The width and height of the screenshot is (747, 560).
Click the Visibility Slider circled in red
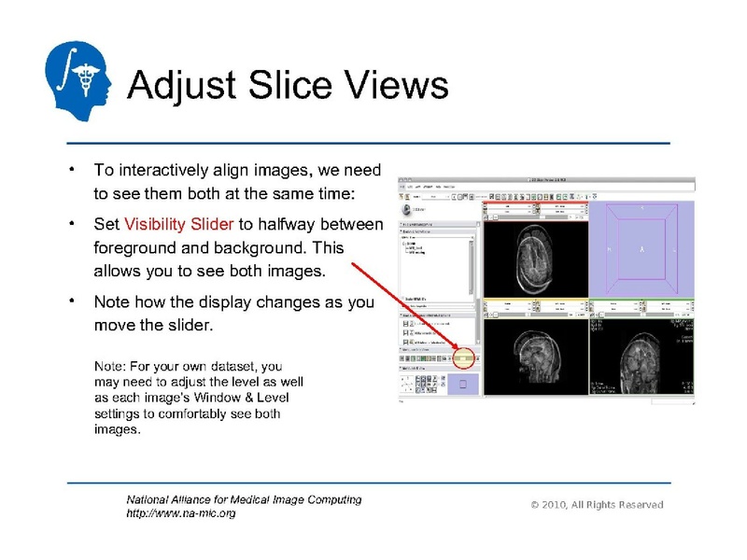click(x=464, y=357)
